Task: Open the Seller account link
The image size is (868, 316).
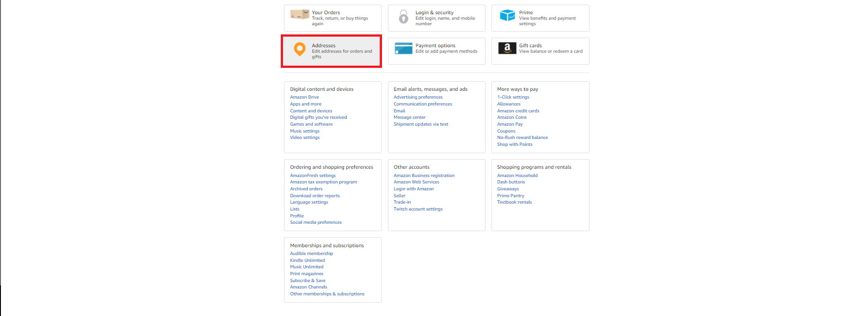Action: (x=399, y=196)
